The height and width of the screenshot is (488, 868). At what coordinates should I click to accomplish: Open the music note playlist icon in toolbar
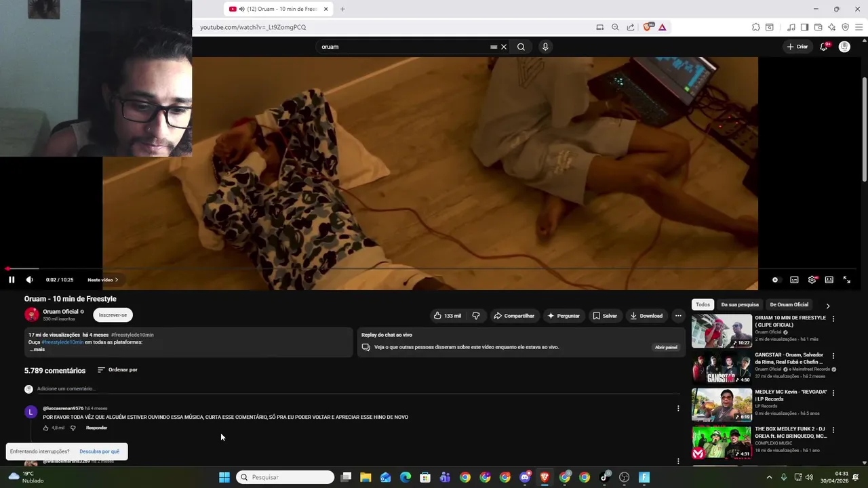coord(791,27)
